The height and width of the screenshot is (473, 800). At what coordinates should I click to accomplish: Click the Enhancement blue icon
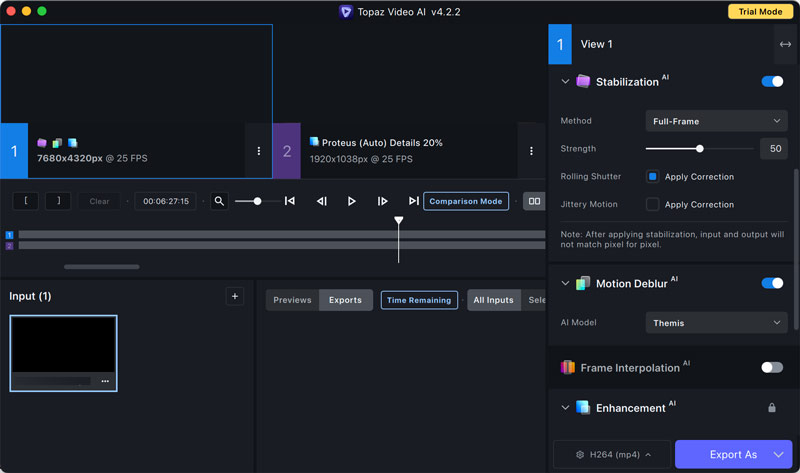coord(583,408)
